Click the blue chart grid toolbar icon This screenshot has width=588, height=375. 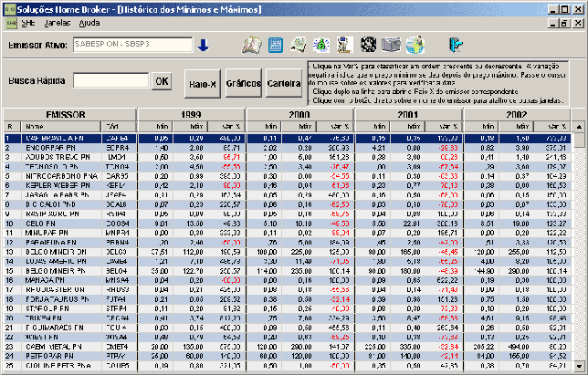point(276,45)
